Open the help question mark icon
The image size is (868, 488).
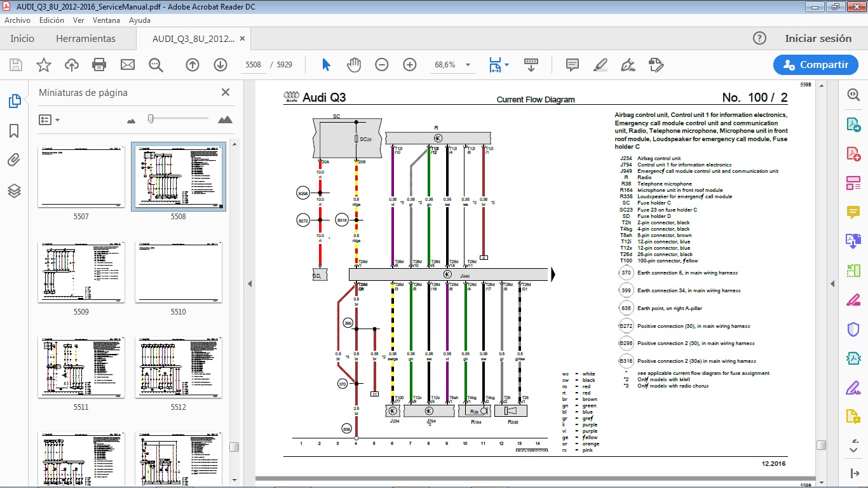click(759, 38)
